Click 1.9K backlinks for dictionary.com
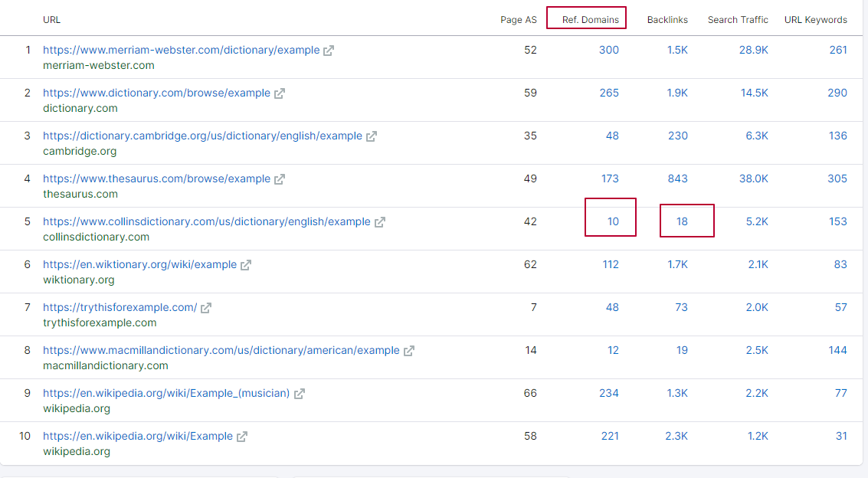This screenshot has width=868, height=478. pos(677,93)
